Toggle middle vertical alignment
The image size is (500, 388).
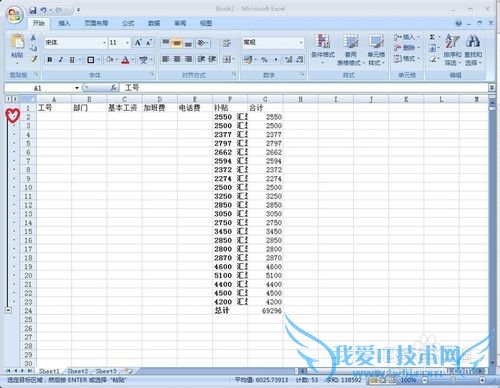coord(177,43)
